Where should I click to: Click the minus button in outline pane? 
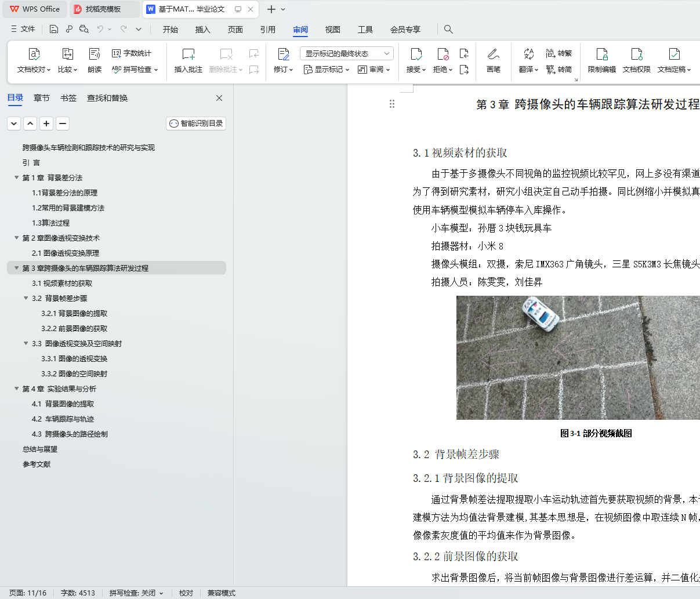[x=63, y=123]
